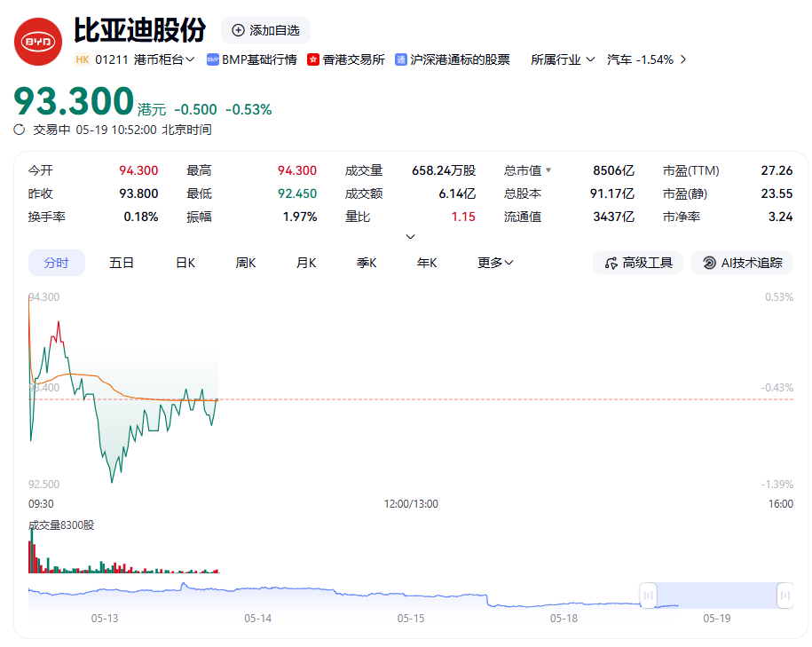Click the 今开 value 94.300
Viewport: 812px width, 647px height.
pos(138,170)
